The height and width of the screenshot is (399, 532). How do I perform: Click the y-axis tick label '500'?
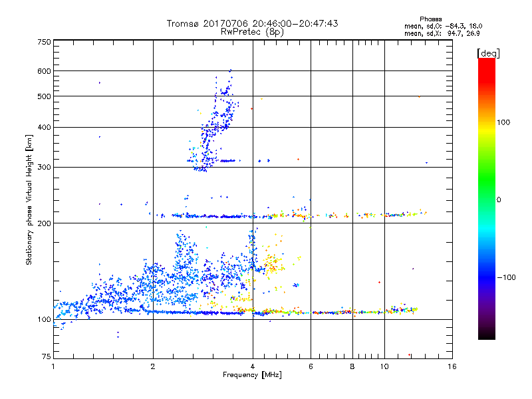click(45, 96)
